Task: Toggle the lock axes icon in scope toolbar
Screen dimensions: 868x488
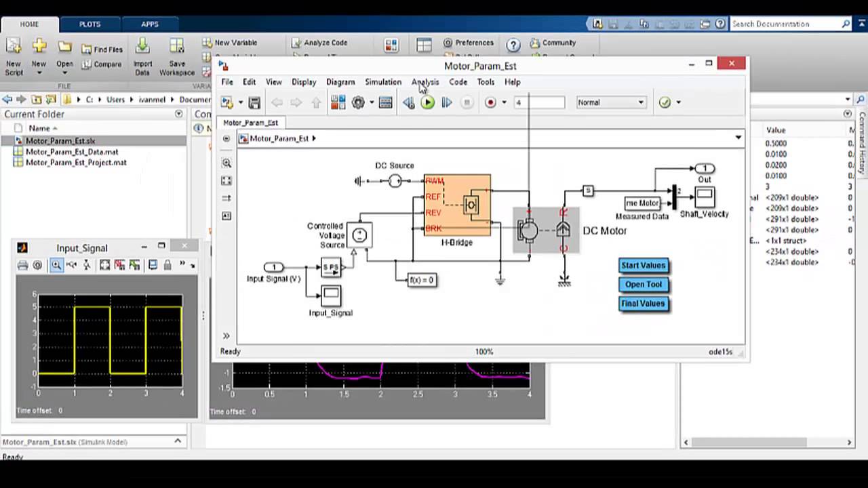Action: [167, 265]
